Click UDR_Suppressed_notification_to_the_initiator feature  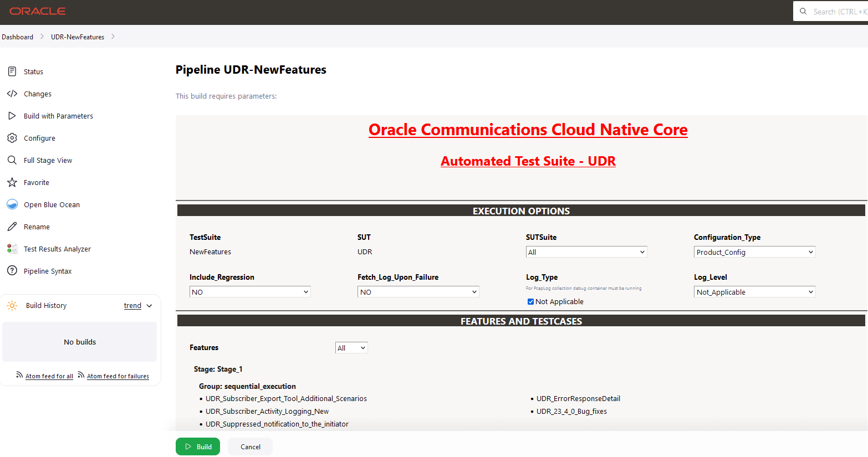[277, 424]
